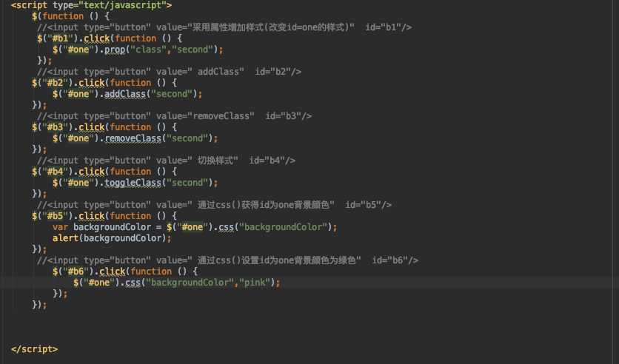Click the prop("class","second") line
The height and width of the screenshot is (364, 619).
pyautogui.click(x=138, y=50)
